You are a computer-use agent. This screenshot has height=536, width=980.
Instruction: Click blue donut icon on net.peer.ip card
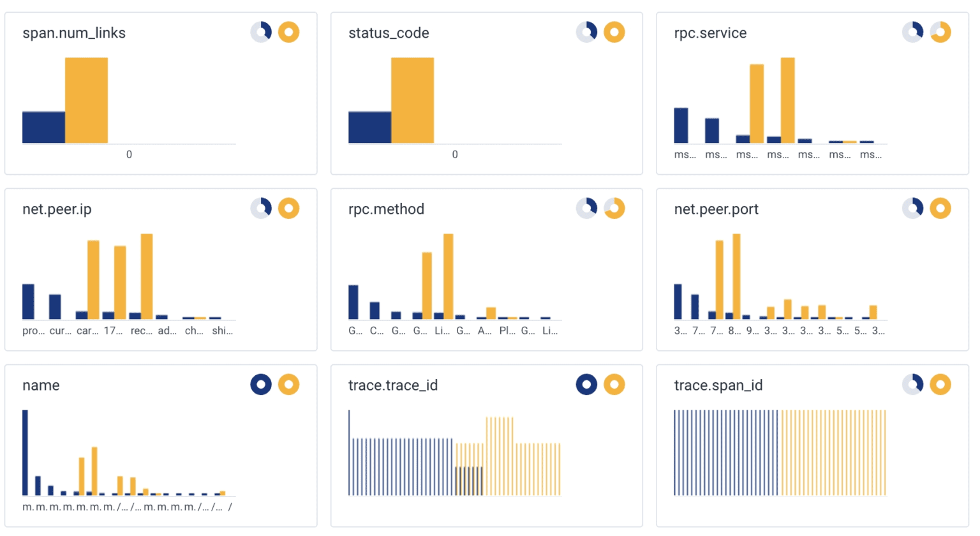[x=261, y=208]
